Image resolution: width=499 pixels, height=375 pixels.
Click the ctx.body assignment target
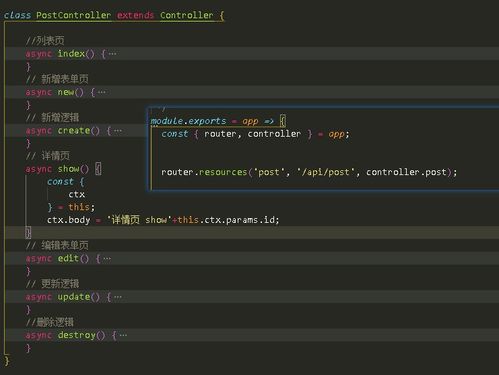click(x=68, y=220)
